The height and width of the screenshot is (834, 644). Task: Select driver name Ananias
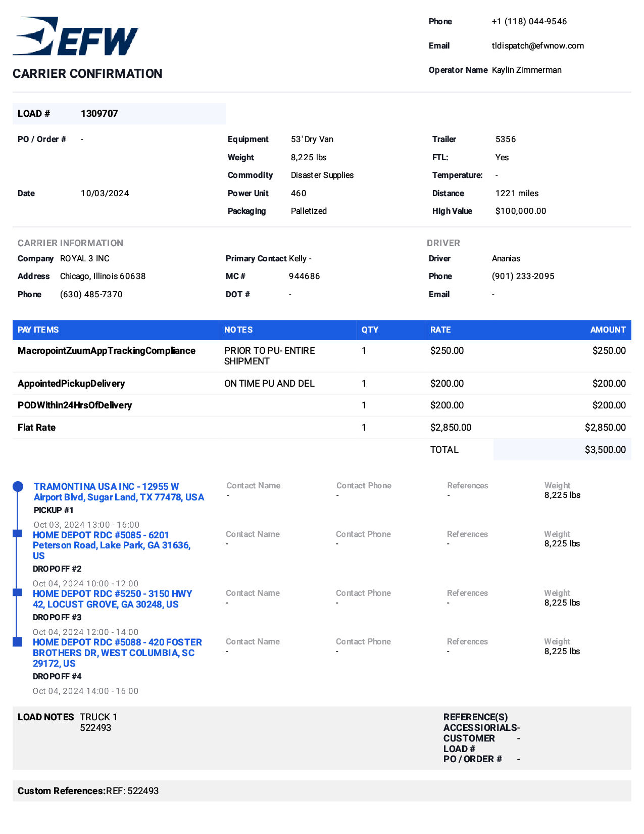pos(506,258)
